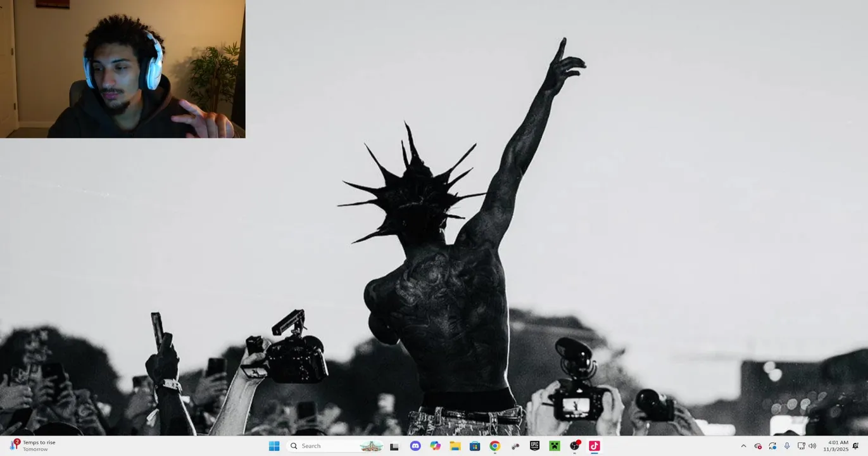
Task: Open Microsoft Store from the taskbar
Action: point(475,446)
